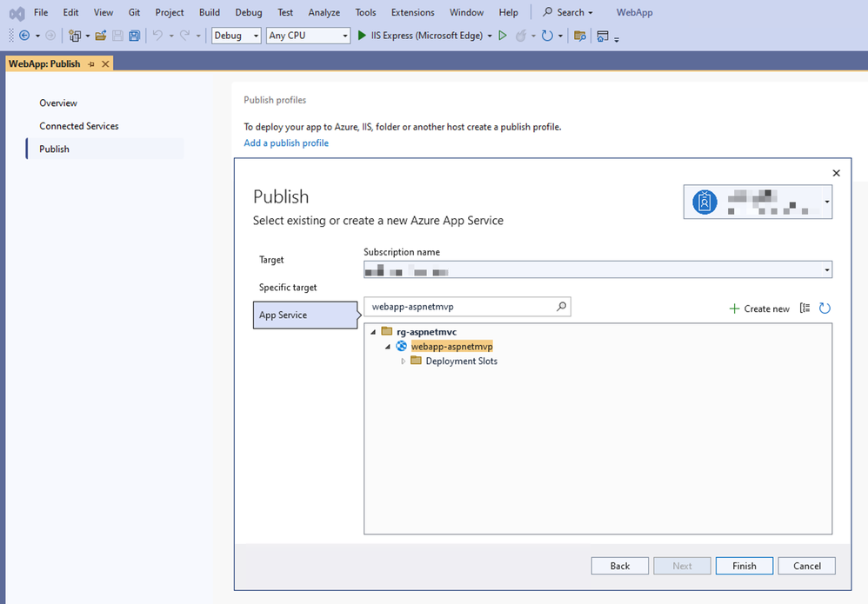
Task: Click the Find in Files folder icon
Action: [x=579, y=36]
